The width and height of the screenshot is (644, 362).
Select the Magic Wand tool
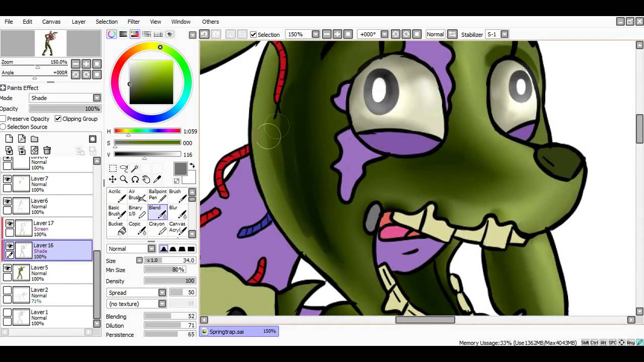(135, 168)
